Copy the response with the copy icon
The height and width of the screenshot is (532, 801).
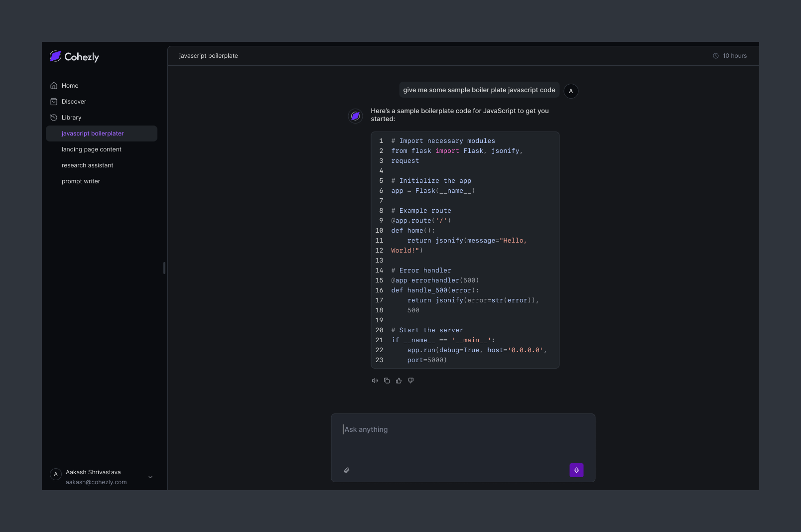pyautogui.click(x=387, y=381)
